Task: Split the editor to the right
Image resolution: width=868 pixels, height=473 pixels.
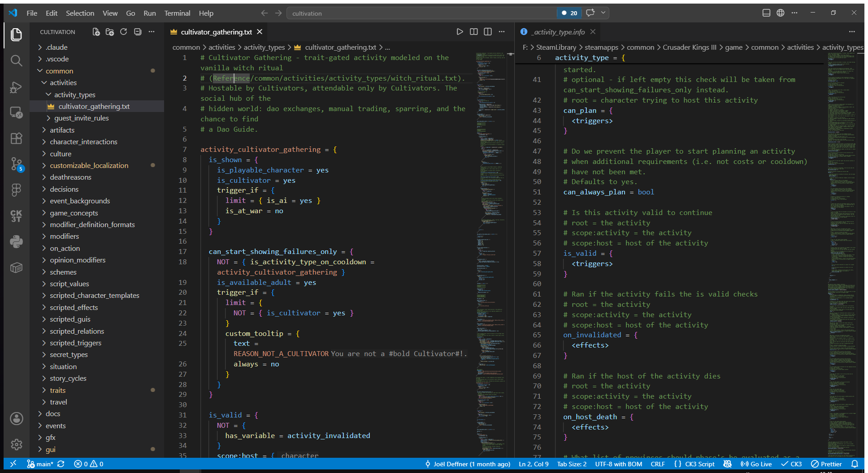Action: (x=488, y=32)
